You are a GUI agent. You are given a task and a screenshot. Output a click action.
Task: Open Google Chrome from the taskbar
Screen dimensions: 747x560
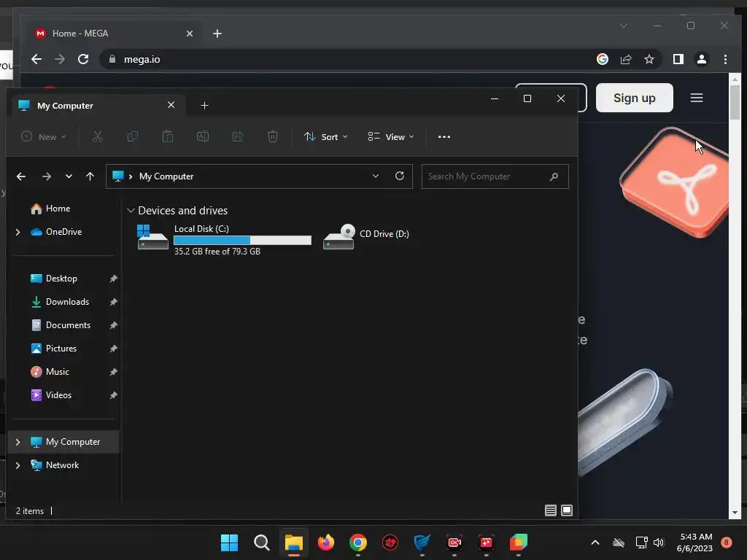(357, 542)
